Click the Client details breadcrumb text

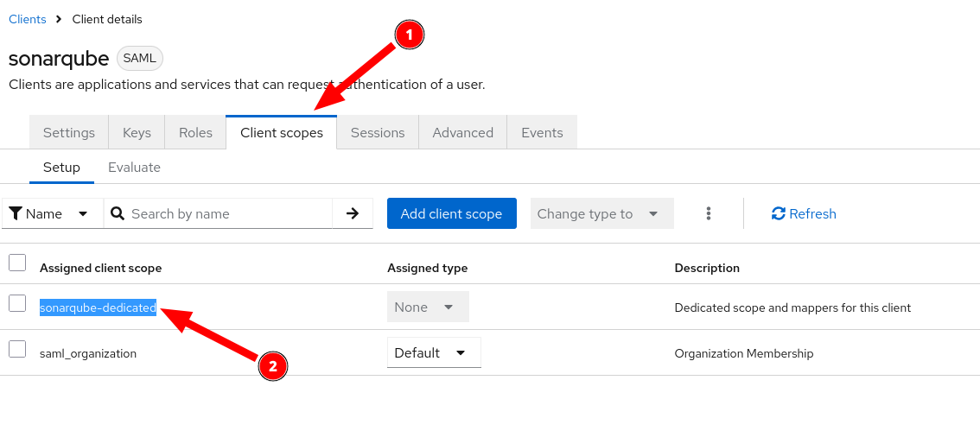point(107,19)
